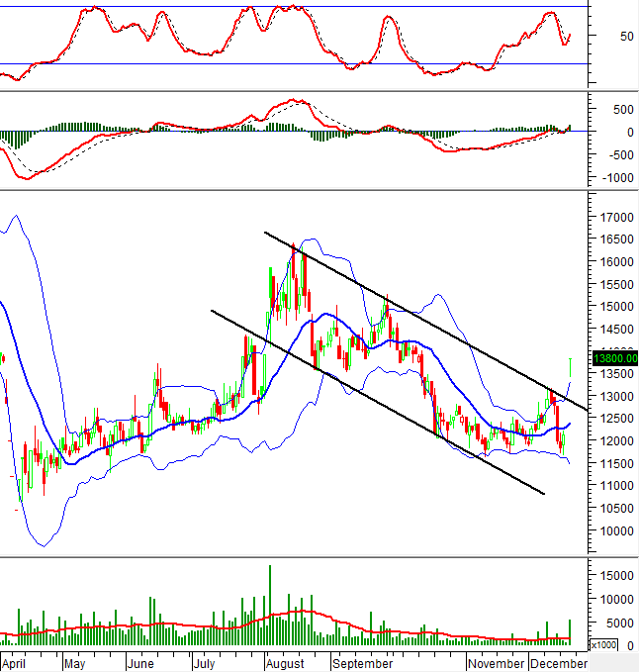
Task: Click the 13800.00 current price label
Action: point(614,358)
